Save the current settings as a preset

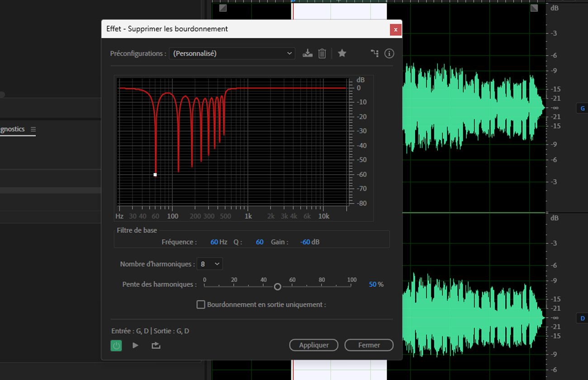point(308,53)
